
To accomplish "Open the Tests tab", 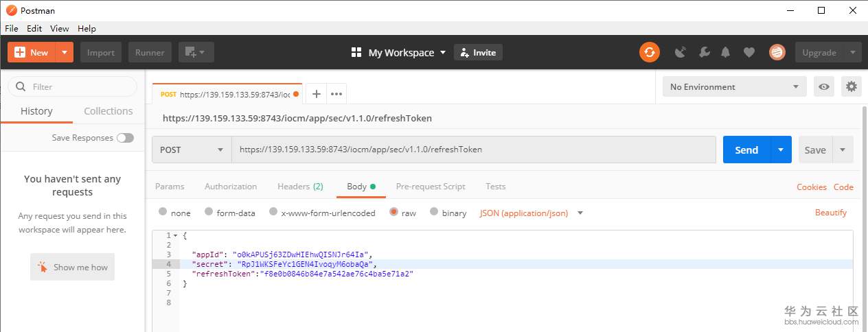I will (495, 187).
